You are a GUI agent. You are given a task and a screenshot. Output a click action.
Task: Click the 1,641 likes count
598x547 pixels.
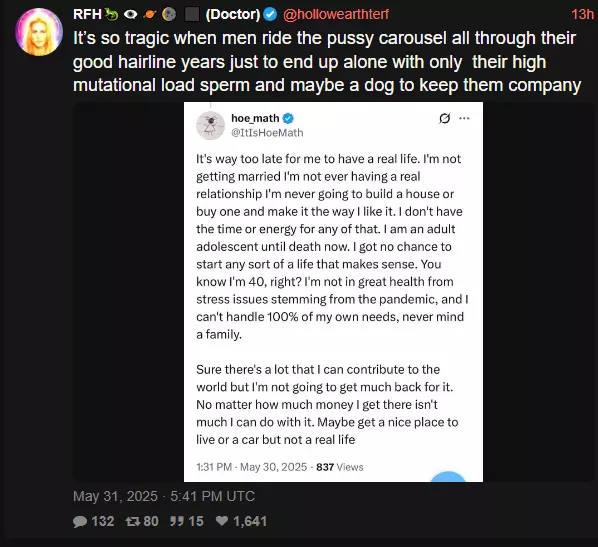point(250,521)
